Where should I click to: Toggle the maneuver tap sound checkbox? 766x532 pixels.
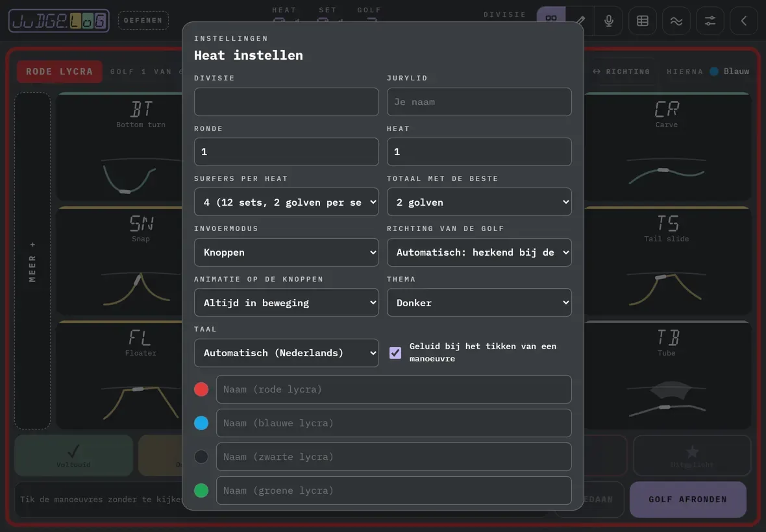pos(395,352)
